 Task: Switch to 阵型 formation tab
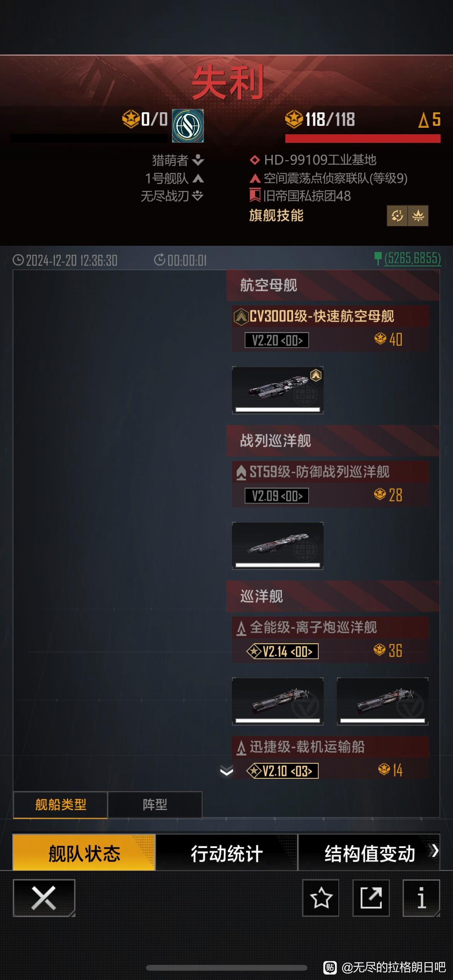coord(155,805)
